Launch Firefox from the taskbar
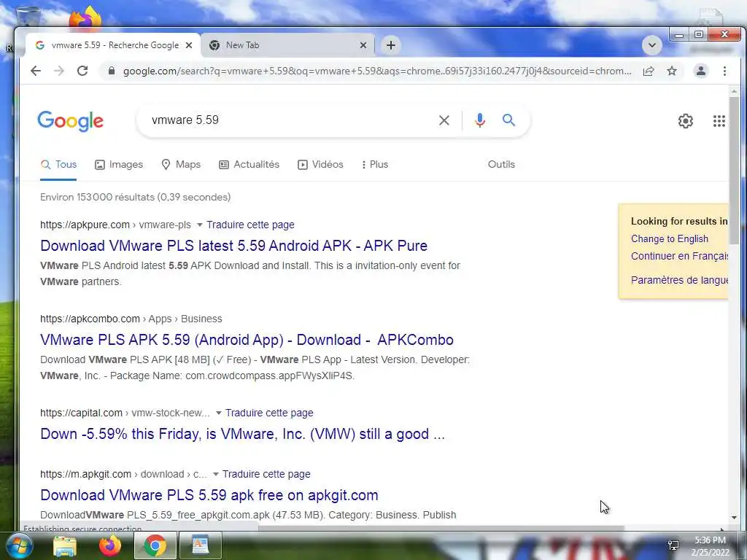 click(110, 545)
